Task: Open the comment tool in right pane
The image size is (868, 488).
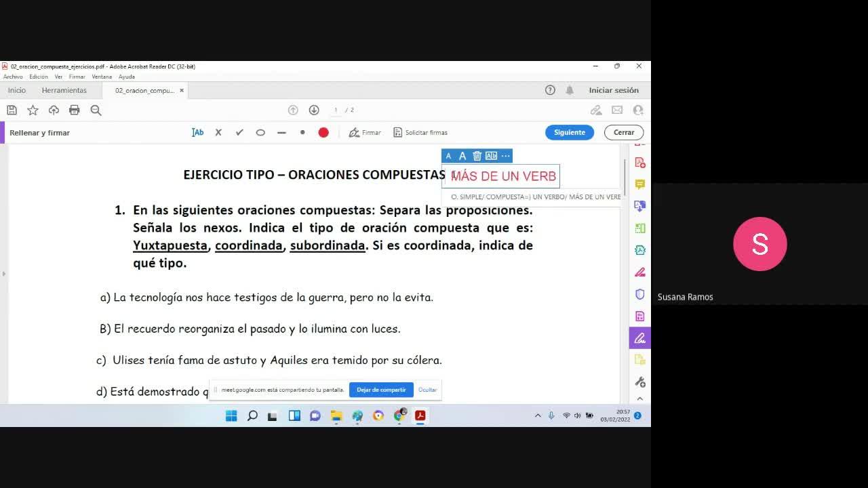Action: click(639, 184)
